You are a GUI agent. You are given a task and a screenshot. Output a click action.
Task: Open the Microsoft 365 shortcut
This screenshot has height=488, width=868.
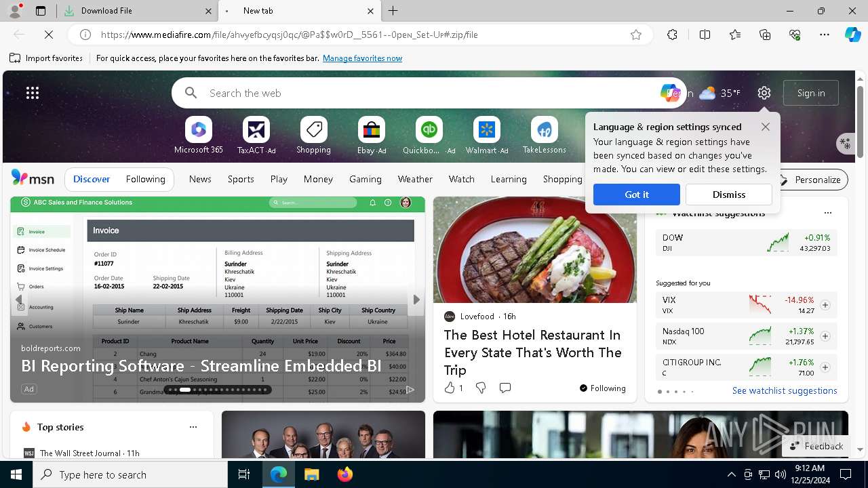[198, 136]
